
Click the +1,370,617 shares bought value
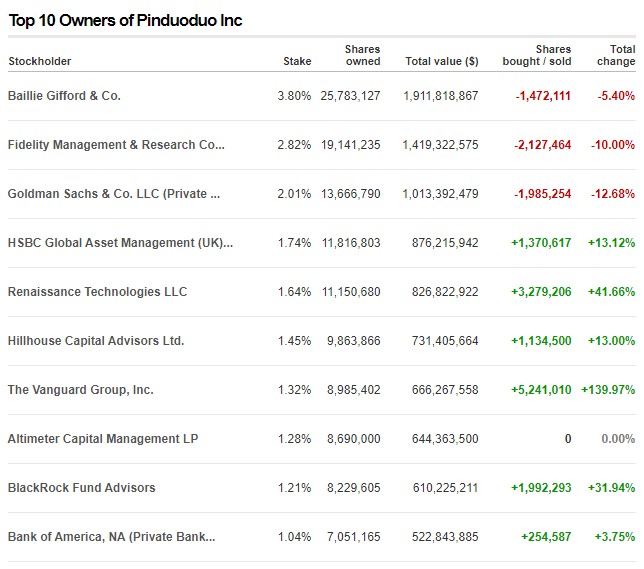[x=541, y=242]
